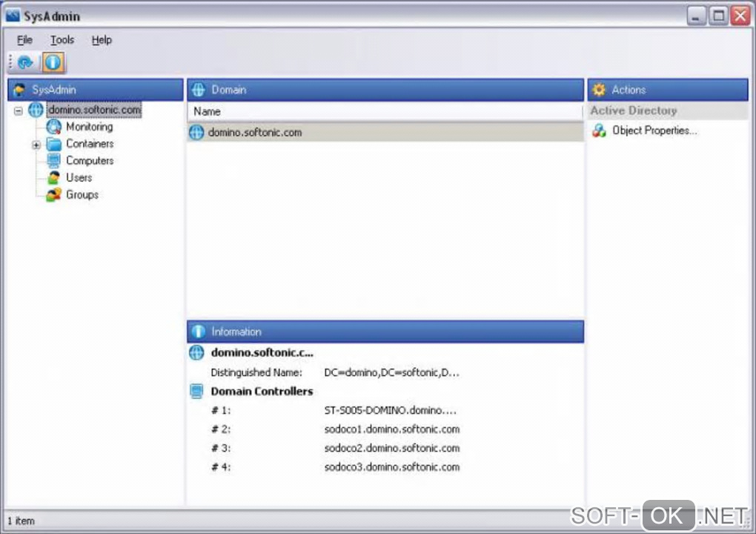This screenshot has height=534, width=756.
Task: Click the sodoco2.domino.softonic.com entry
Action: [x=391, y=448]
